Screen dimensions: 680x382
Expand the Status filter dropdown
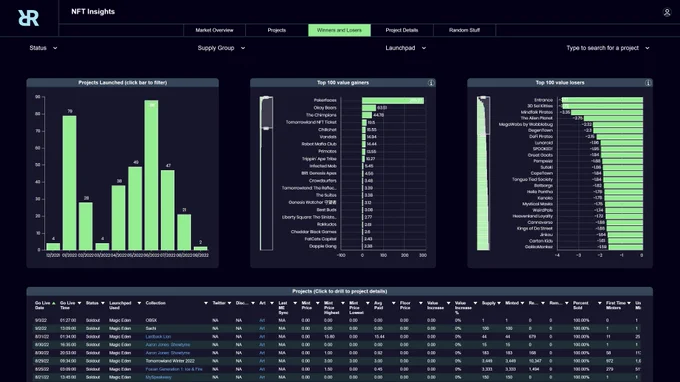[x=43, y=48]
